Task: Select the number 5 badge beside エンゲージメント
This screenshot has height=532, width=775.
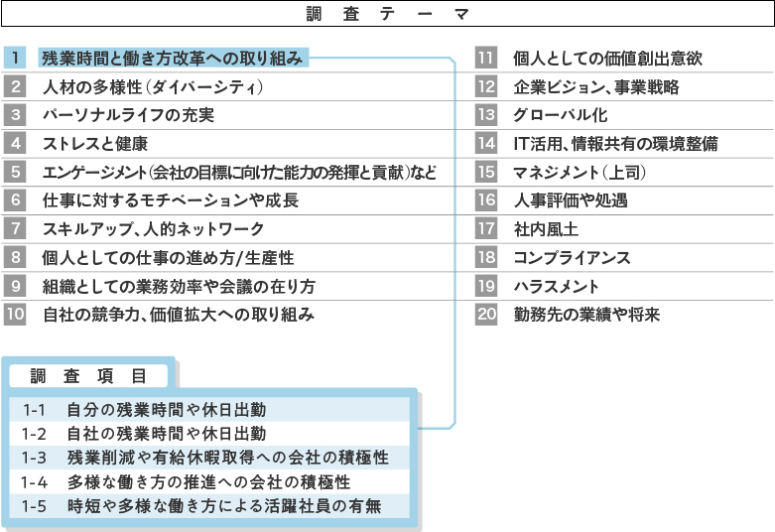Action: tap(15, 172)
